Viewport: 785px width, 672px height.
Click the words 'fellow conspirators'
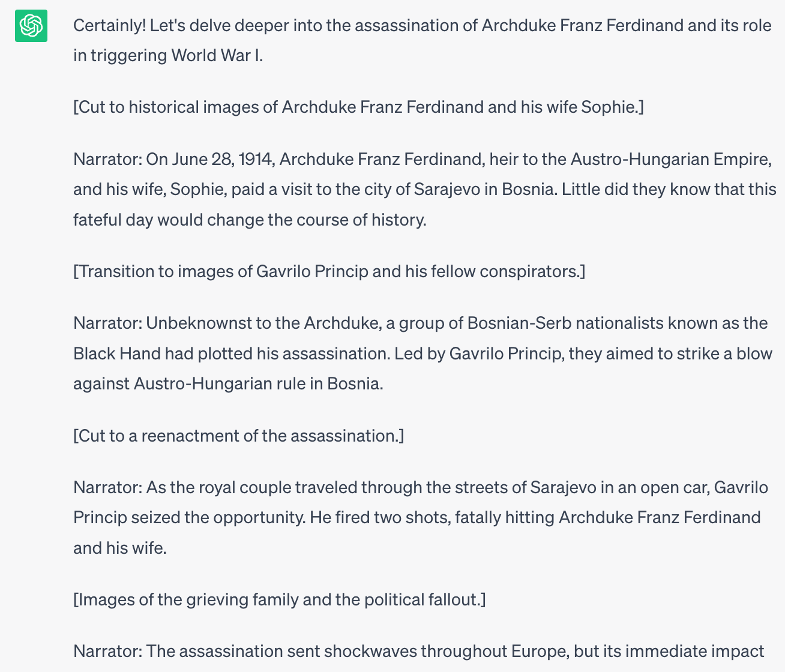point(506,271)
